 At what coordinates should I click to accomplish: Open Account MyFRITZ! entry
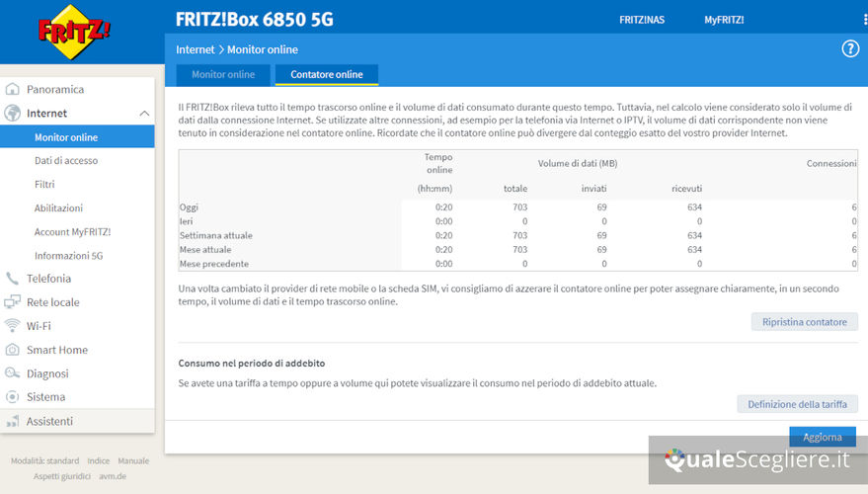tap(72, 231)
